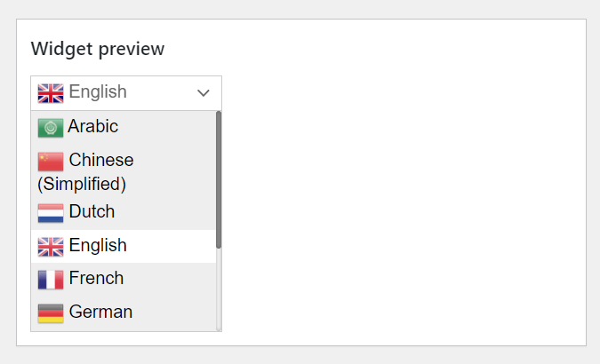The image size is (600, 364).
Task: Click the French flag icon in list
Action: coord(51,280)
